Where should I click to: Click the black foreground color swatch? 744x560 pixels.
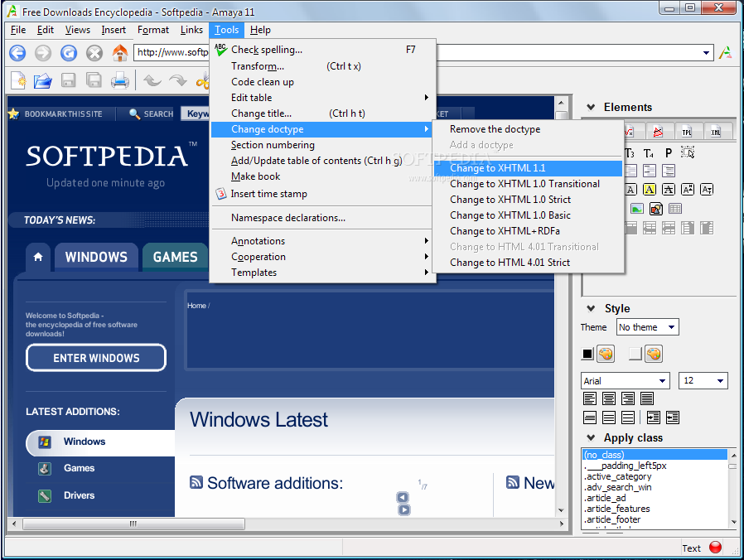(587, 354)
